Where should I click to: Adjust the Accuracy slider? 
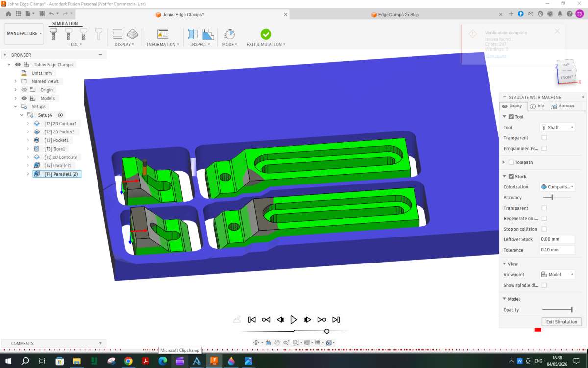[x=552, y=197]
